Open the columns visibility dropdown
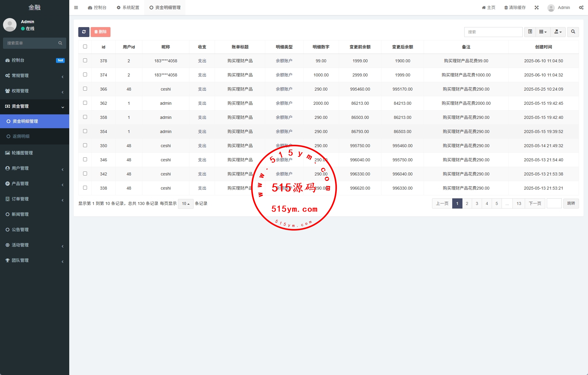The height and width of the screenshot is (375, 588). (x=543, y=32)
